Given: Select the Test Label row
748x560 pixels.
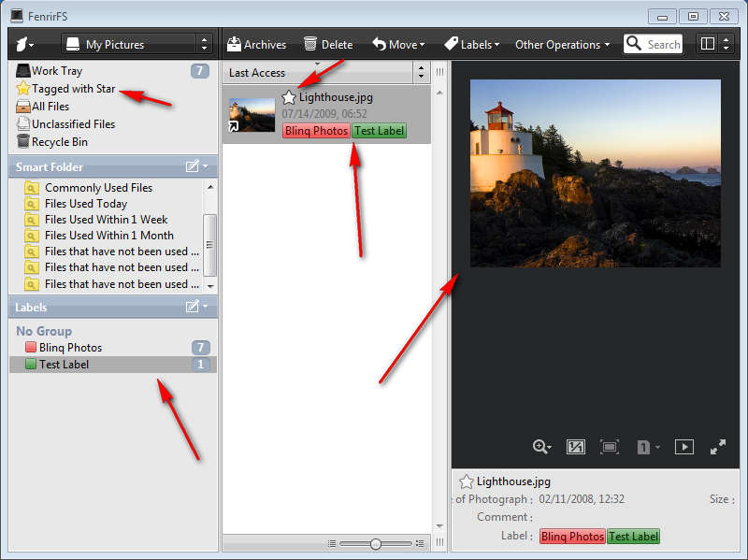Looking at the screenshot, I should point(113,365).
